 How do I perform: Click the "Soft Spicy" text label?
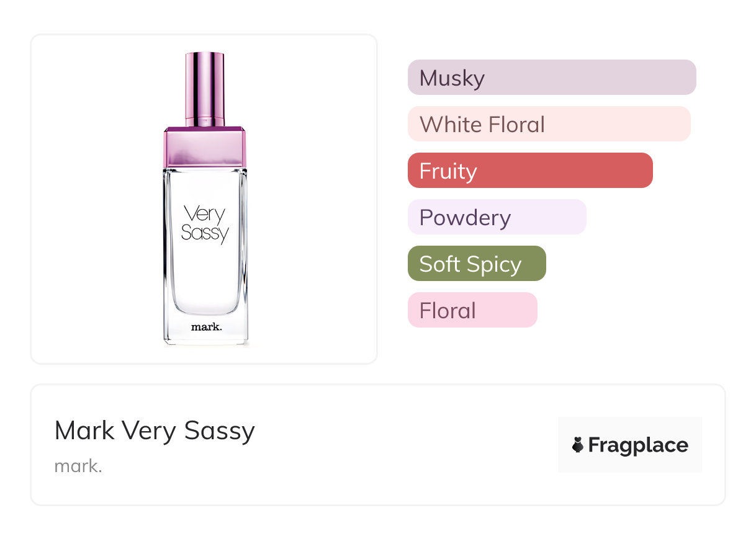point(470,264)
